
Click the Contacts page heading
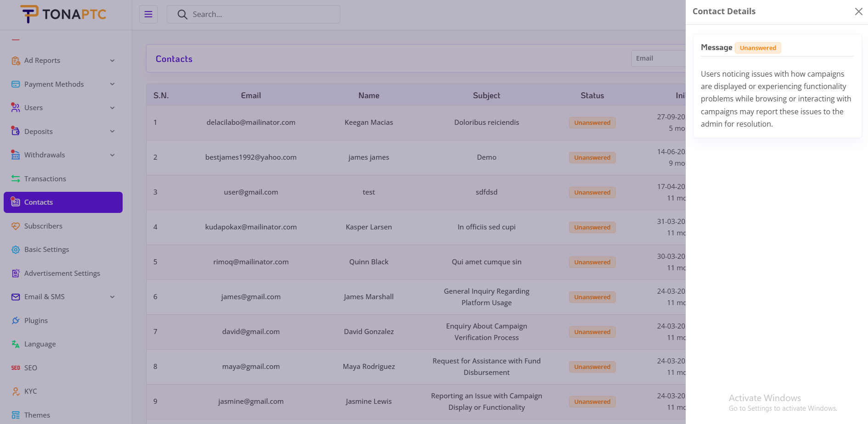(174, 59)
